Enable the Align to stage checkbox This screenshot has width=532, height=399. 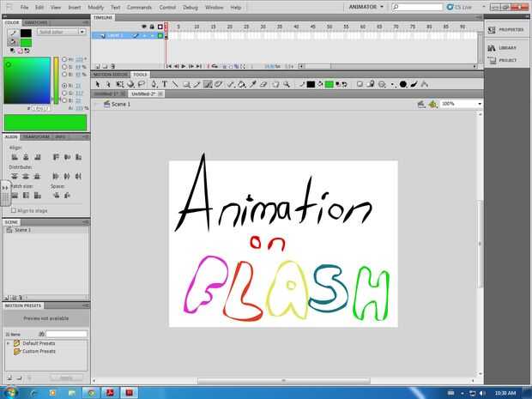[x=14, y=210]
